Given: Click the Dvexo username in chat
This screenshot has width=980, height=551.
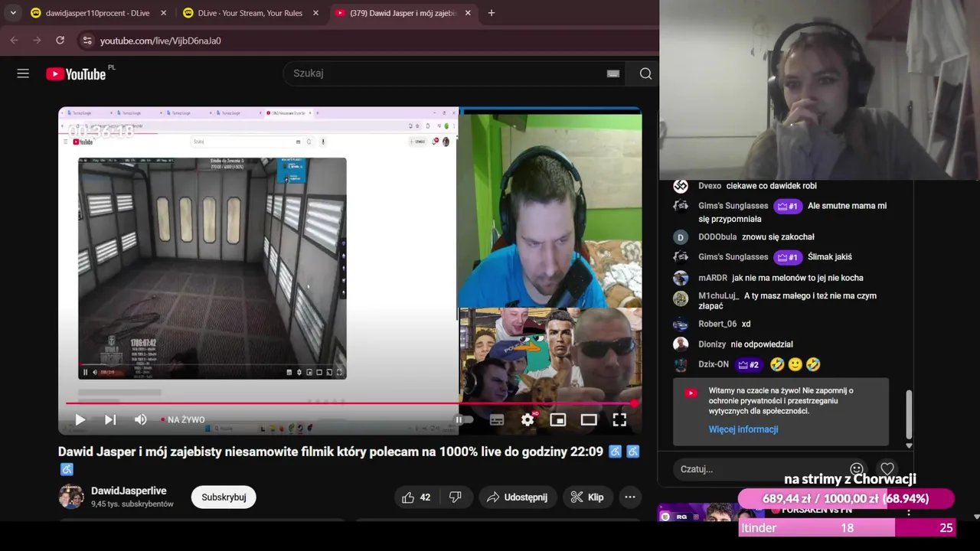Looking at the screenshot, I should pos(710,186).
